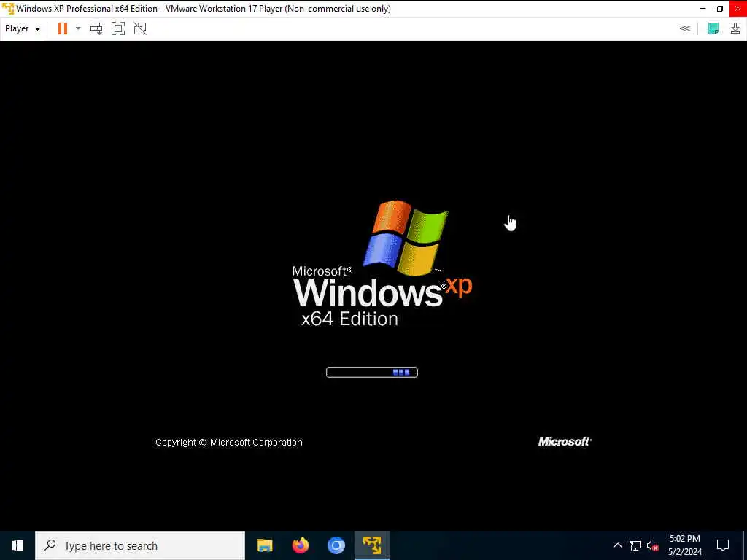Open the clock showing 5:02 PM

684,545
